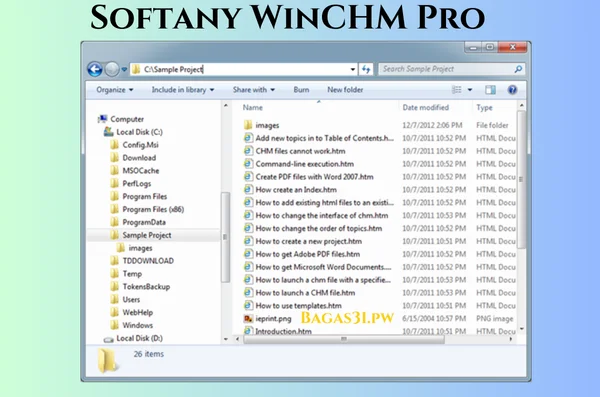Select the Users folder
Image resolution: width=600 pixels, height=397 pixels.
[x=125, y=299]
